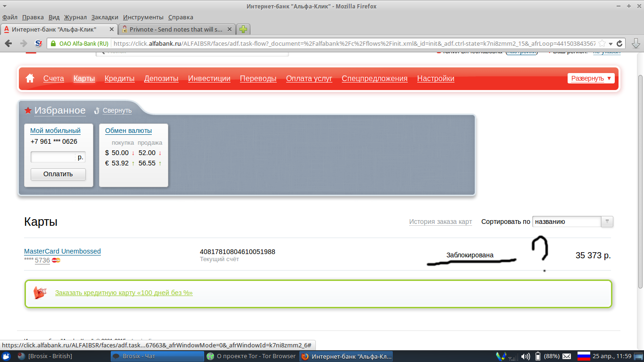Open the MasterCard Unembossed card link
Image resolution: width=644 pixels, height=362 pixels.
(x=62, y=251)
